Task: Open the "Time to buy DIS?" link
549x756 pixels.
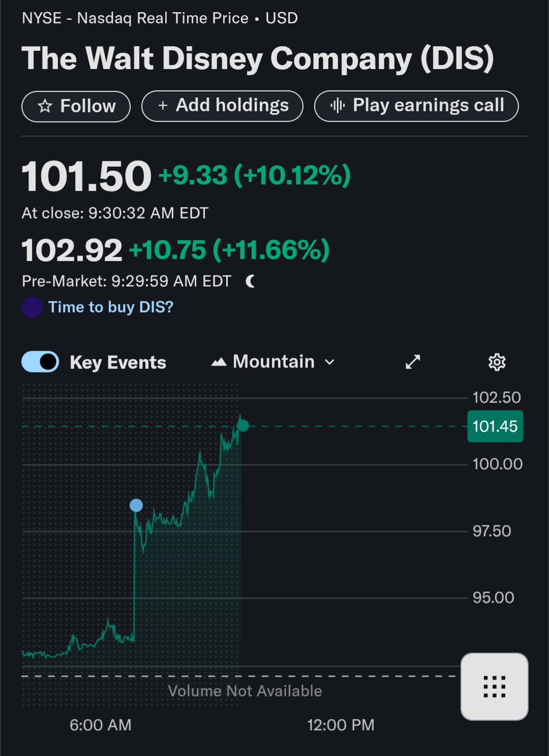Action: (x=111, y=307)
